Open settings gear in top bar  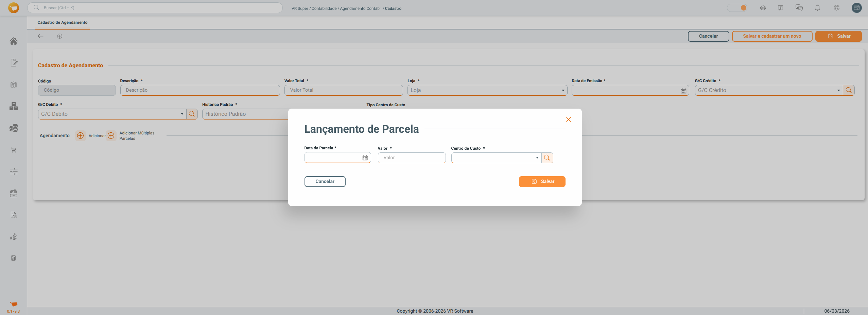click(x=836, y=8)
